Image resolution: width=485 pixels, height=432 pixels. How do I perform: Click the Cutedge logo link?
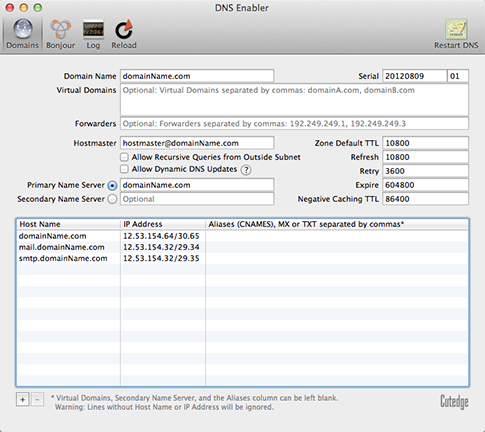tap(454, 402)
